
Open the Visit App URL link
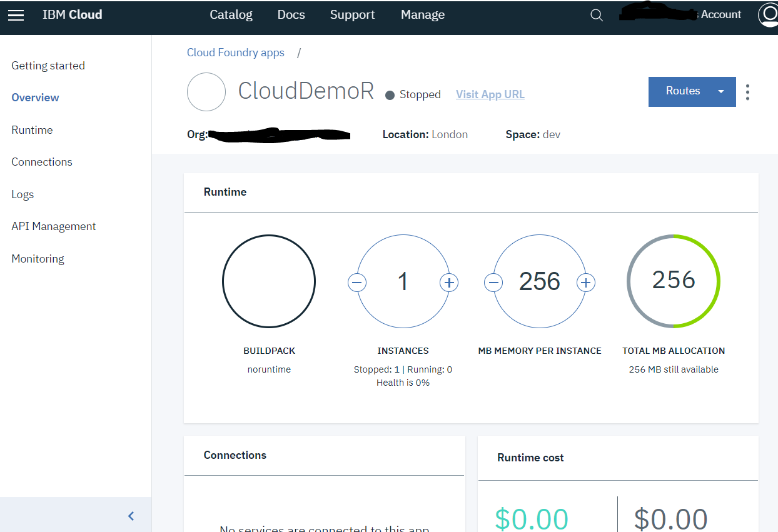tap(490, 94)
